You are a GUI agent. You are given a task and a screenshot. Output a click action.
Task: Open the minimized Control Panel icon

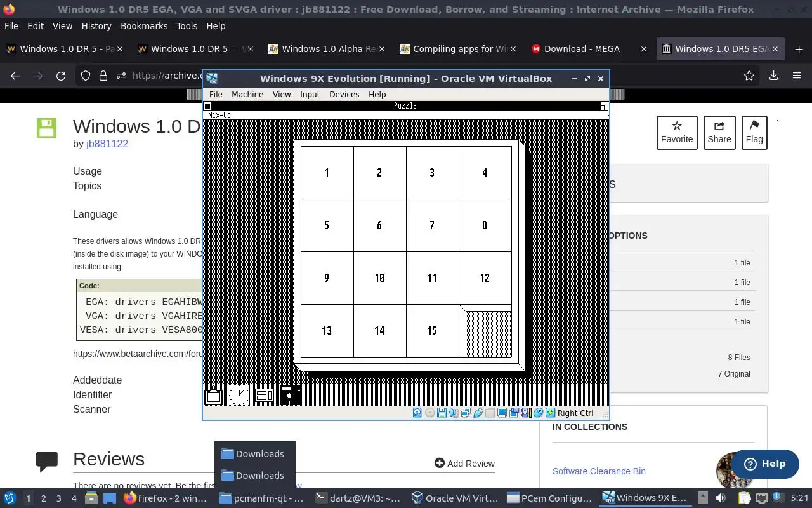[x=264, y=395]
